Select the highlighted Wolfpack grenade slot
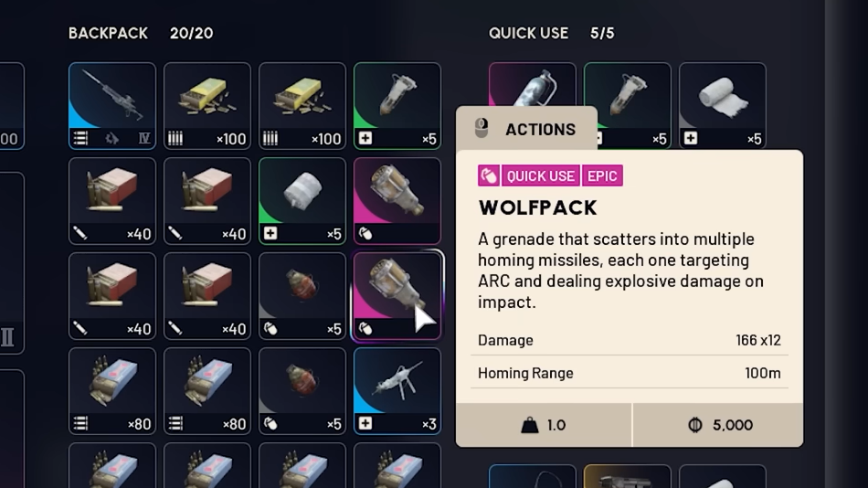This screenshot has height=488, width=868. click(x=397, y=296)
